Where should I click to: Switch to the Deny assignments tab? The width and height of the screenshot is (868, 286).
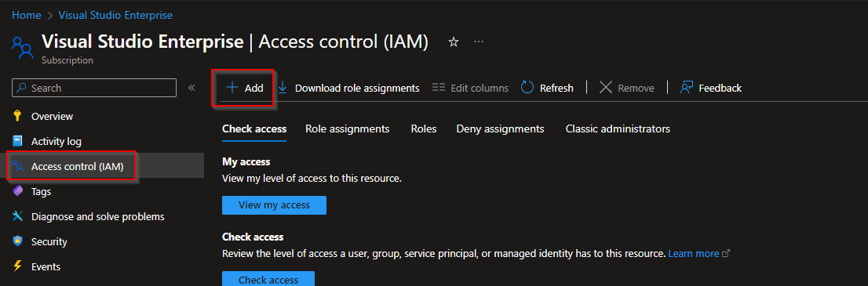[x=501, y=129]
